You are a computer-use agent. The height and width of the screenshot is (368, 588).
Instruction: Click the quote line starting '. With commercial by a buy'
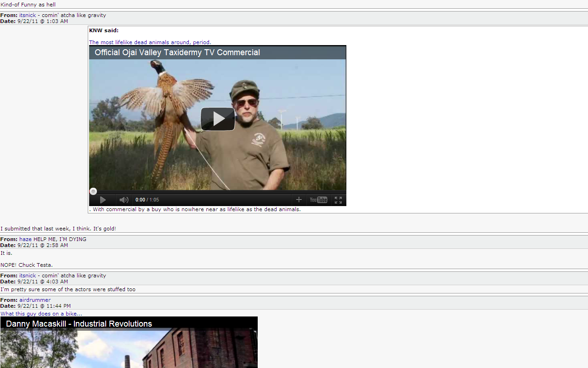coord(195,209)
